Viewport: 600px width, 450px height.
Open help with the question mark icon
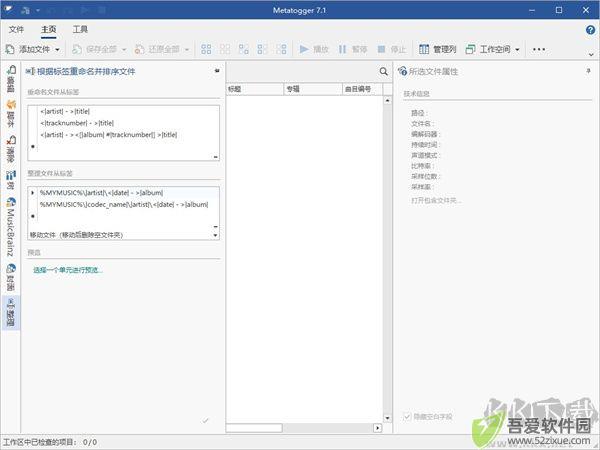[590, 29]
